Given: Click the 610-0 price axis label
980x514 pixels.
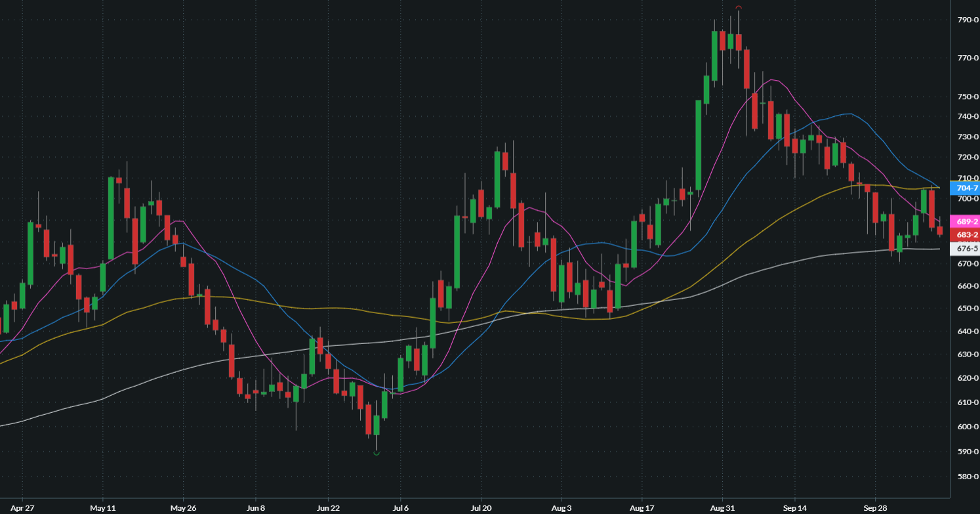Looking at the screenshot, I should (x=968, y=402).
